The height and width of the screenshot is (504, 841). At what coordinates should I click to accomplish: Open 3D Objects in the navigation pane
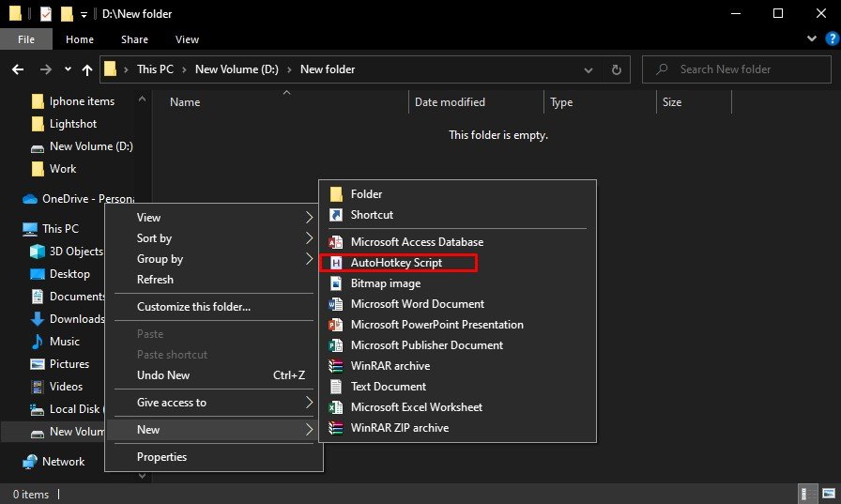click(76, 252)
